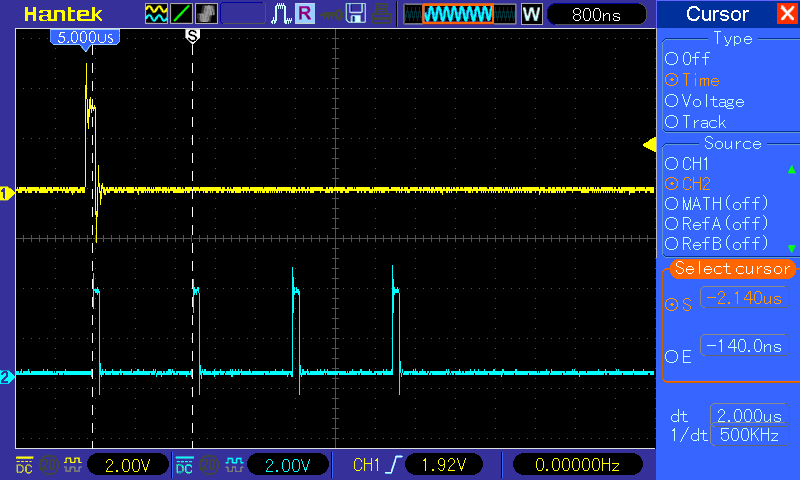Select the green vector line icon
Viewport: 800px width, 480px height.
pos(181,14)
